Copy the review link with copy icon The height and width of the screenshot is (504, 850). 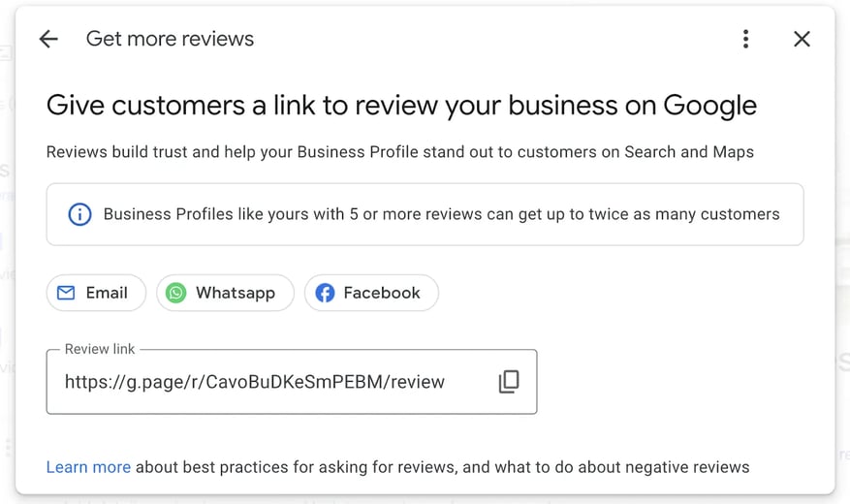point(509,382)
